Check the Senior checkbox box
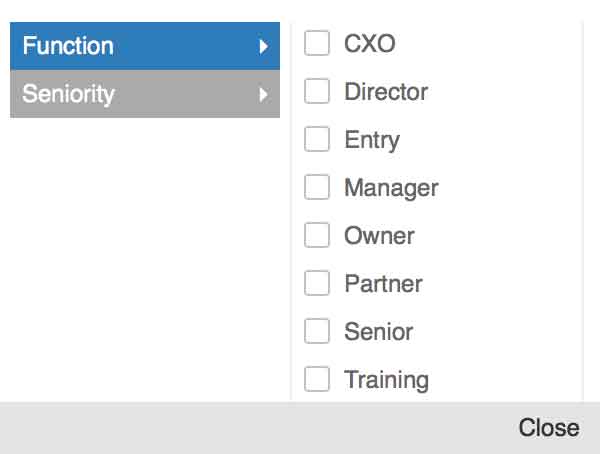The image size is (600, 454). [317, 332]
